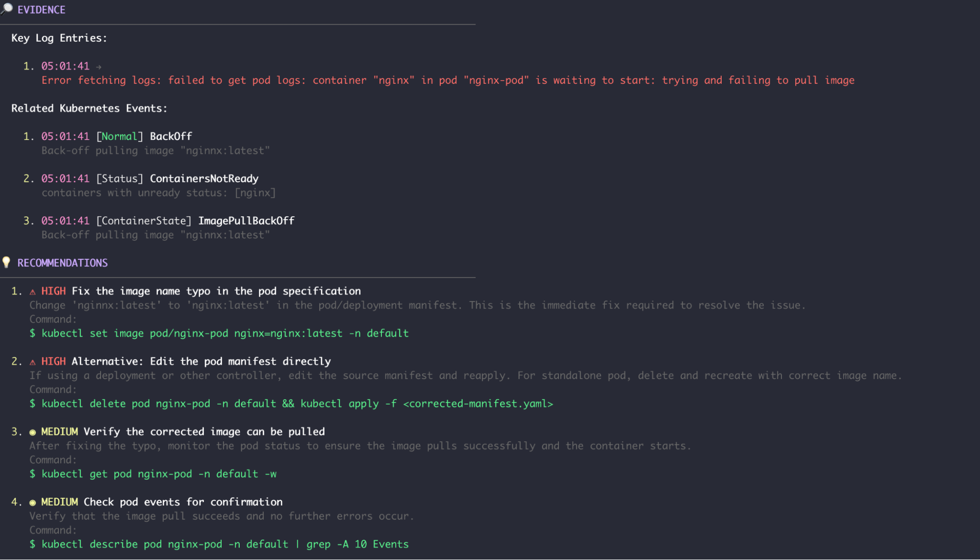Click the ImagePullBackOff event title
Screen dimensions: 980x560
tap(246, 221)
